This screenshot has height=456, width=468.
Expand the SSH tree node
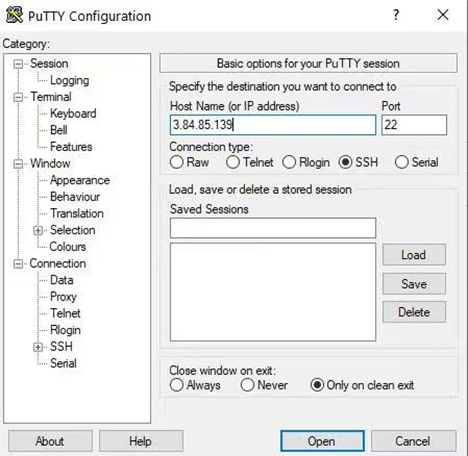point(38,347)
